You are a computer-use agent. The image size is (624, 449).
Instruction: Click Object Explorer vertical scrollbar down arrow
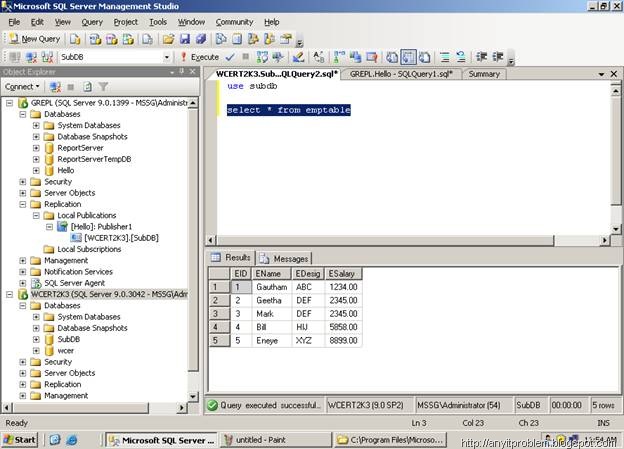tap(193, 396)
